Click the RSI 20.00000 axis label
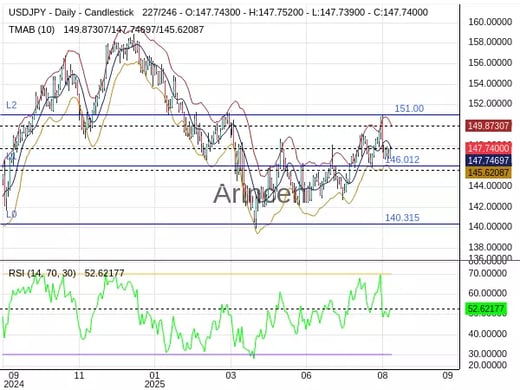This screenshot has width=520, height=390. (x=487, y=365)
